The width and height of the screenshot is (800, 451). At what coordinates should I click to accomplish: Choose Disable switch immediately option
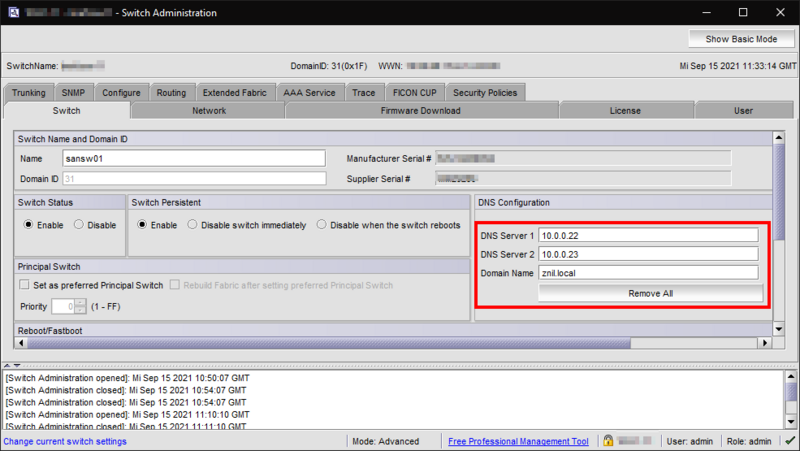tap(193, 225)
